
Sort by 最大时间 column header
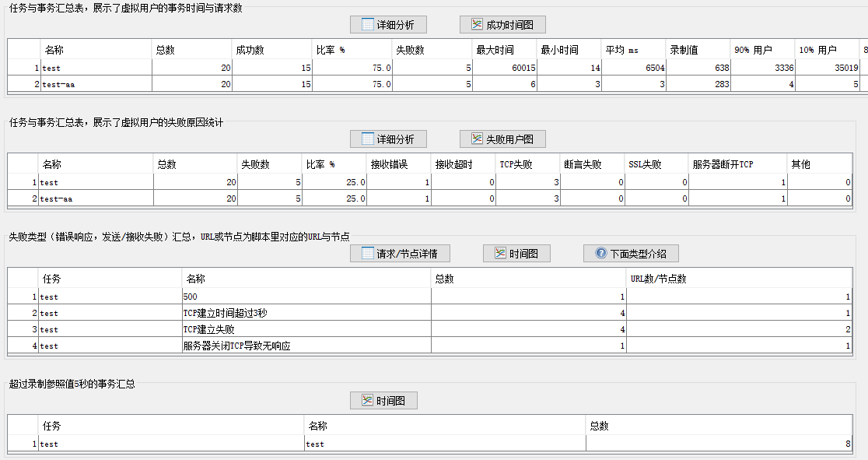click(x=495, y=50)
